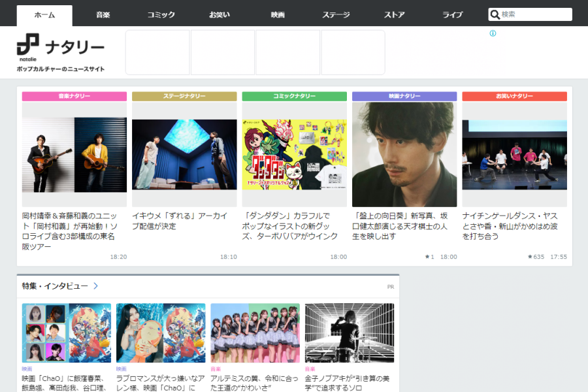This screenshot has height=392, width=588.
Task: Go to the コミック tab
Action: coord(161,15)
